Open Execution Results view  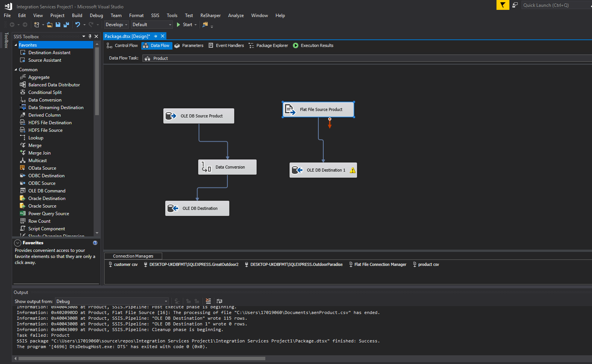(x=313, y=45)
